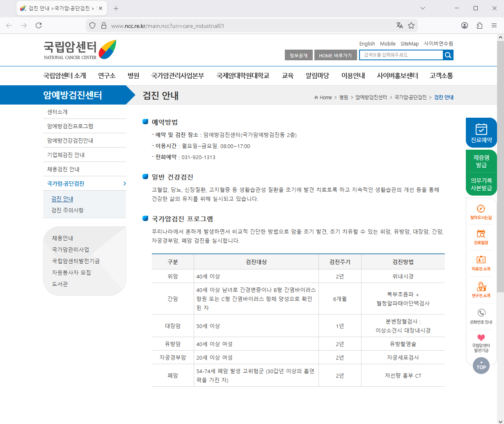This screenshot has width=504, height=424.
Task: Open the browser hamburger menu
Action: 494,25
